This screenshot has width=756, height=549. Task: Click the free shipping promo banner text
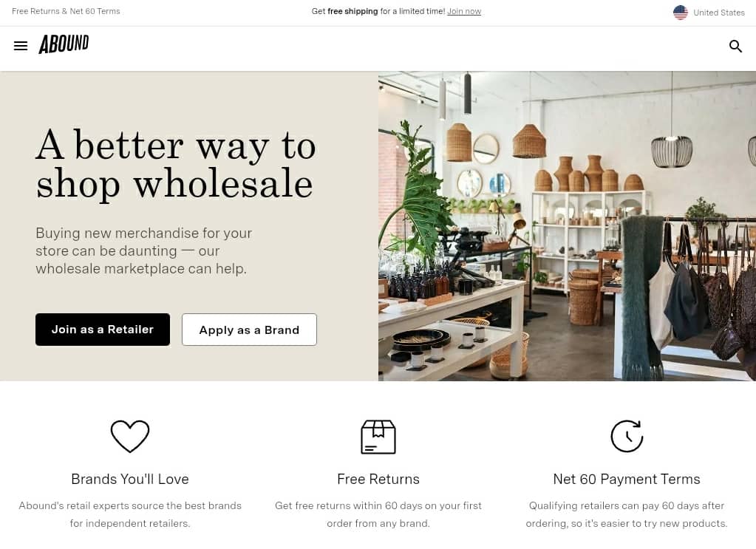(x=396, y=11)
